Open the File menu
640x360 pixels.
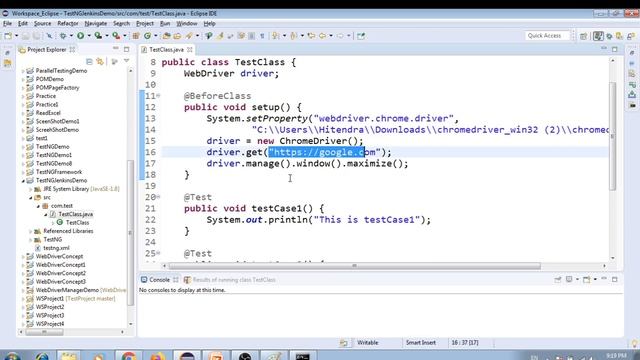pyautogui.click(x=7, y=24)
